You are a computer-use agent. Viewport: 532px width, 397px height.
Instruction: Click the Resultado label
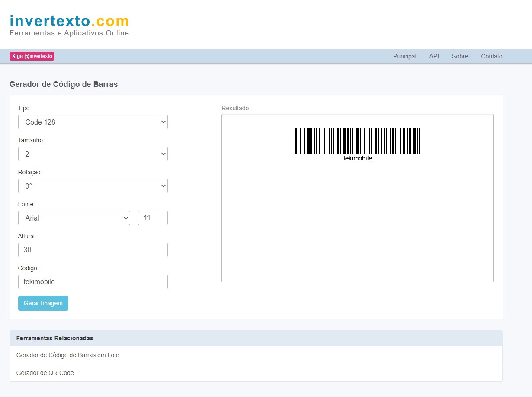(x=236, y=108)
